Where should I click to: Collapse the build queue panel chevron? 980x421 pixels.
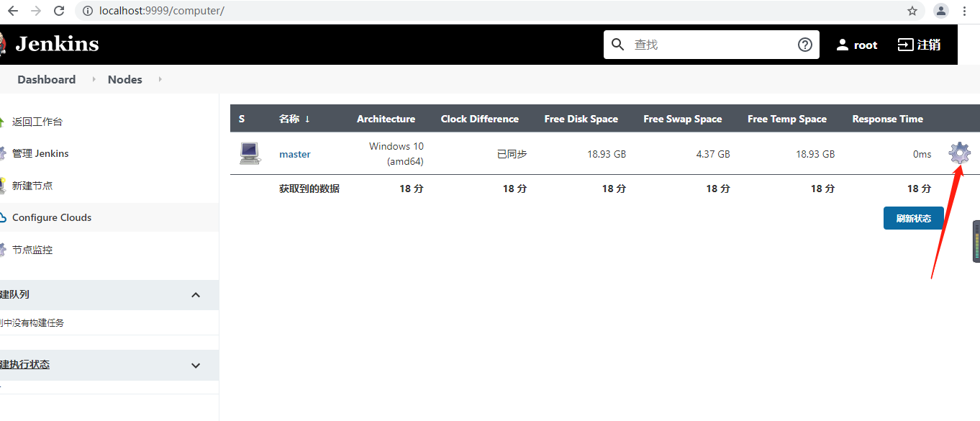[x=196, y=295]
